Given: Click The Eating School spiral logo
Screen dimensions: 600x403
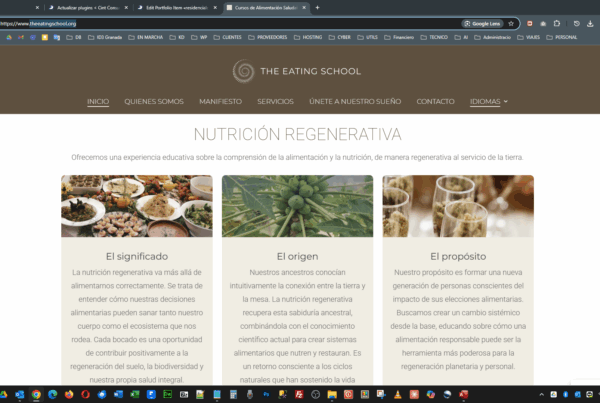Looking at the screenshot, I should click(x=242, y=71).
